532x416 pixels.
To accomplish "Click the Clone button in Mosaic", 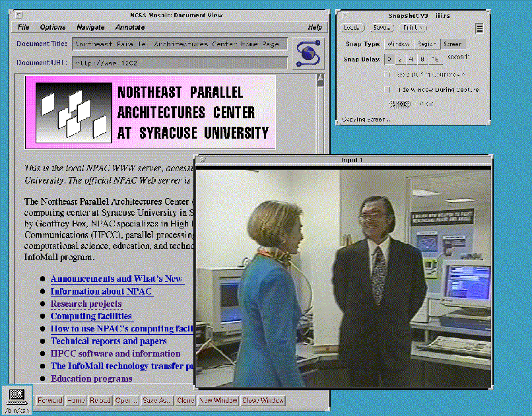I will pos(185,400).
